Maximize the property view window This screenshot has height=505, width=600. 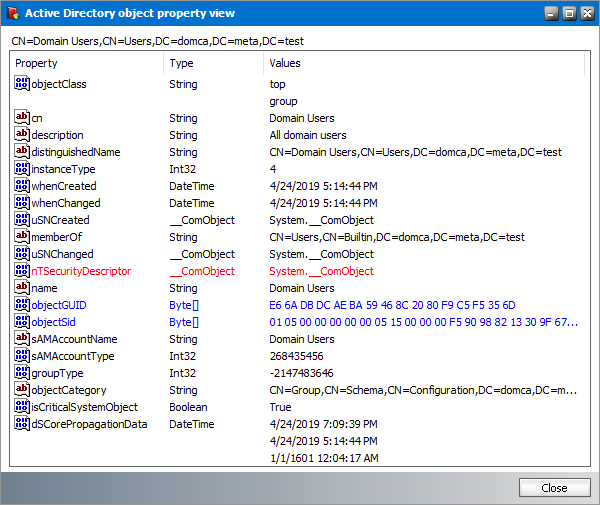(569, 13)
